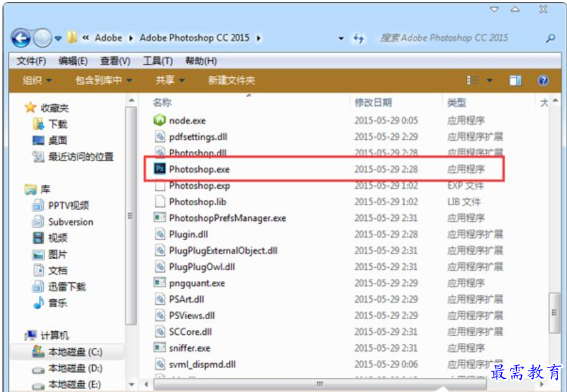567x392 pixels.
Task: Expand arrow after Adobe Photoshop CC 2015 breadcrumb
Action: (x=258, y=38)
